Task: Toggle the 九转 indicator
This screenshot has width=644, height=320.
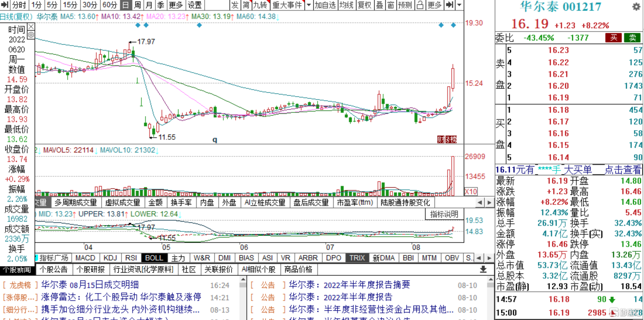Action: tap(260, 5)
